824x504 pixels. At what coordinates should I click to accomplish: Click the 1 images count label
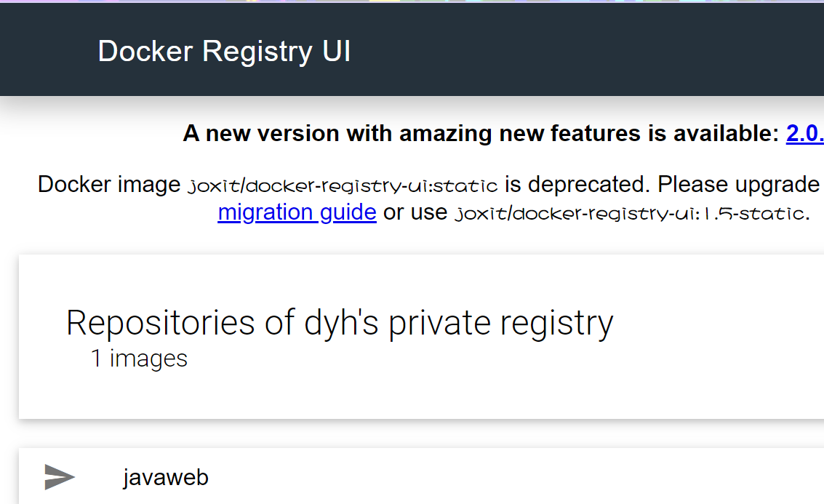139,359
